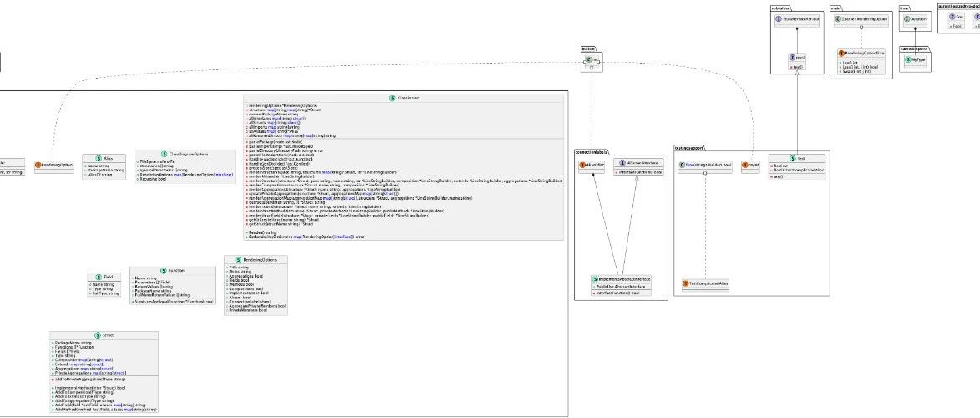
Task: Click the orange T icon of RenderingOption
Action: 38,166
